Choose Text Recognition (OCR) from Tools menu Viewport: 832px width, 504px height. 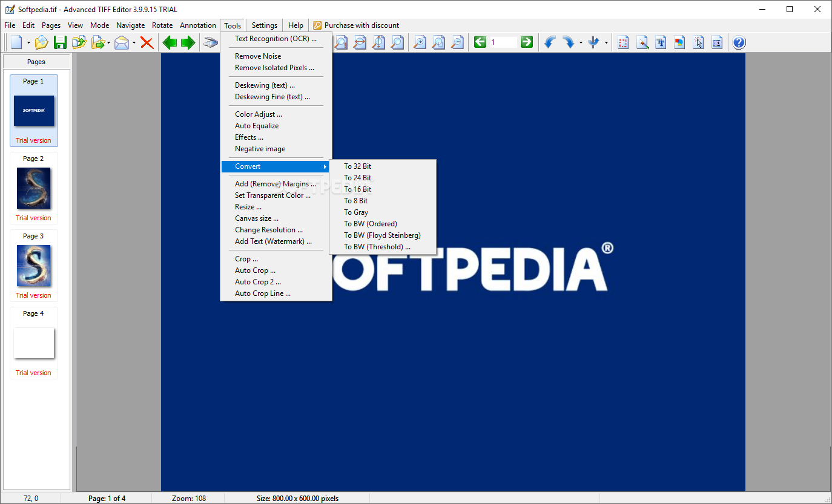click(276, 39)
